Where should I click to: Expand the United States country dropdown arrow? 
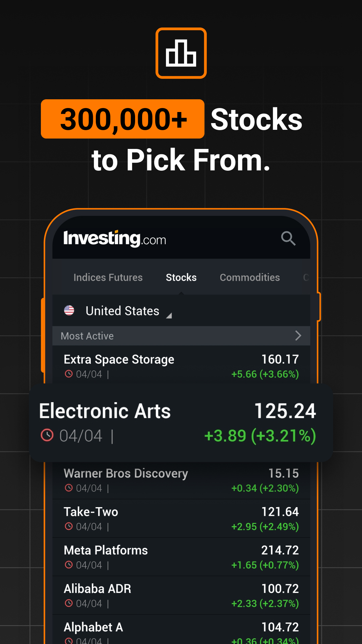tap(169, 315)
